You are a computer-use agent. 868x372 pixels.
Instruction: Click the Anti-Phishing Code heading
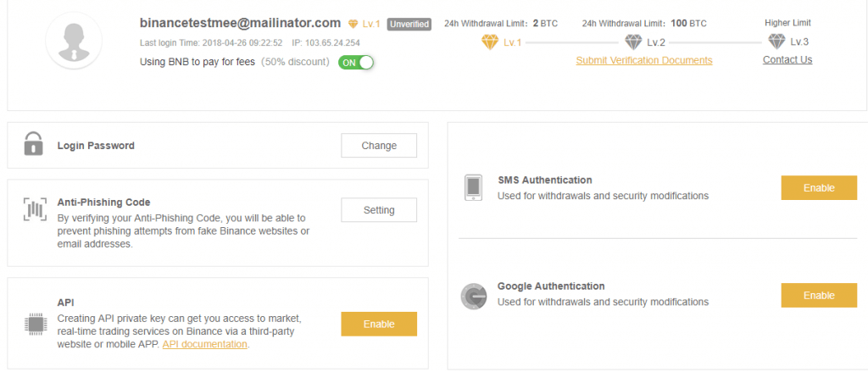[104, 203]
